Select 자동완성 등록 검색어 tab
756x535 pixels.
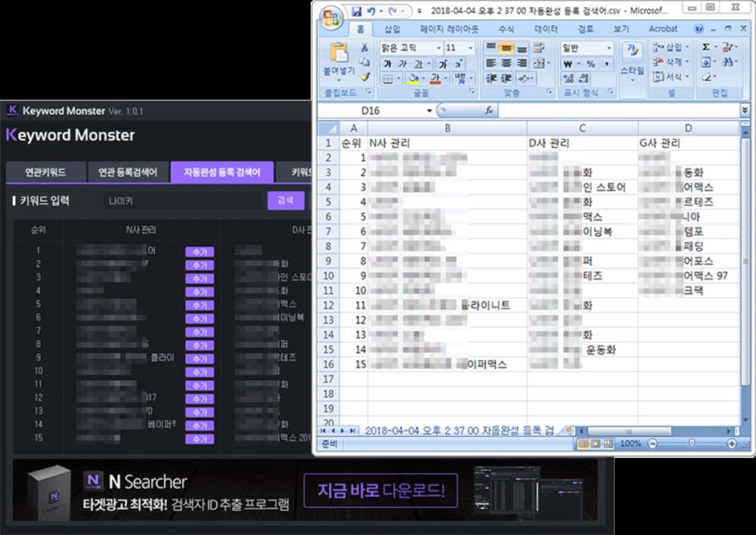pos(222,172)
